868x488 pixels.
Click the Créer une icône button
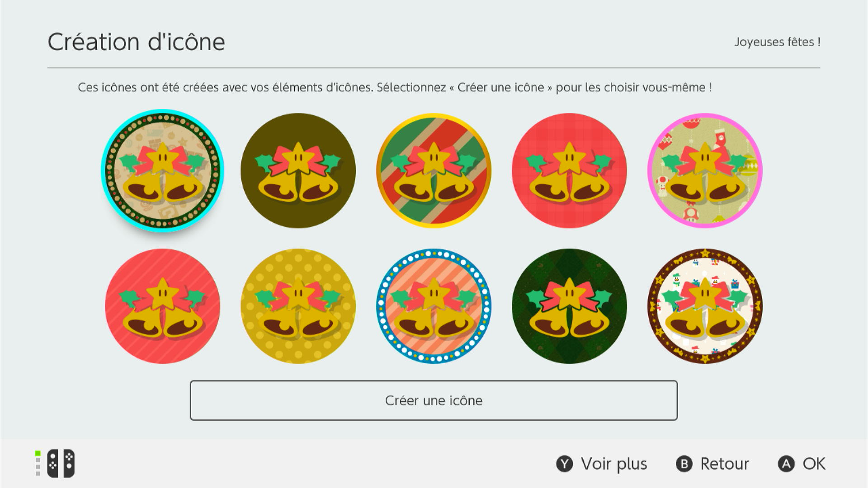click(434, 400)
